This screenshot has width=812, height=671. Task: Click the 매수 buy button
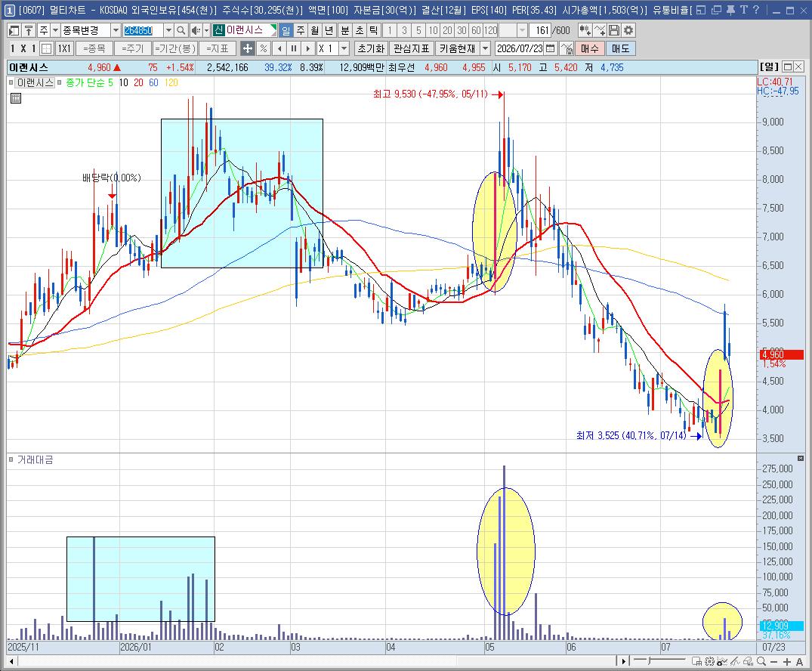pyautogui.click(x=590, y=48)
